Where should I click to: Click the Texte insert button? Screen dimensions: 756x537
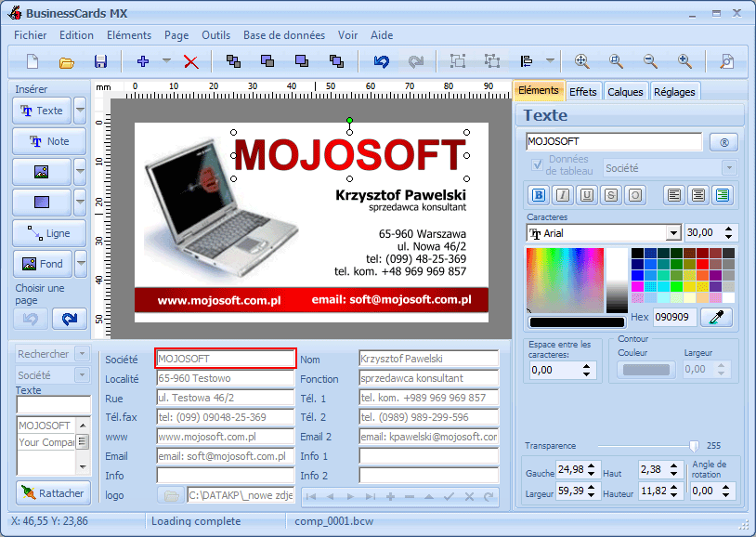[x=42, y=111]
